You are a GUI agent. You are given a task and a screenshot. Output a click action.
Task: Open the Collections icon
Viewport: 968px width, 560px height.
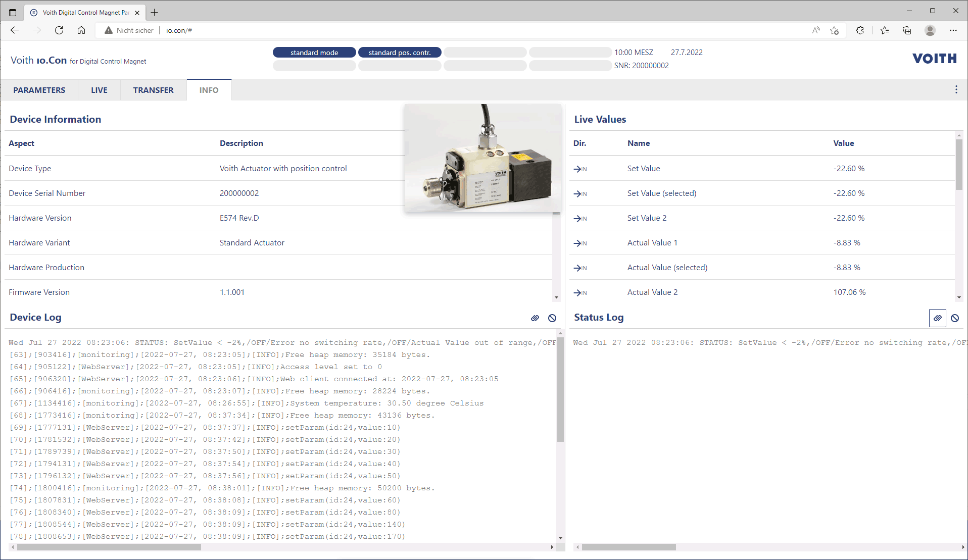[907, 30]
